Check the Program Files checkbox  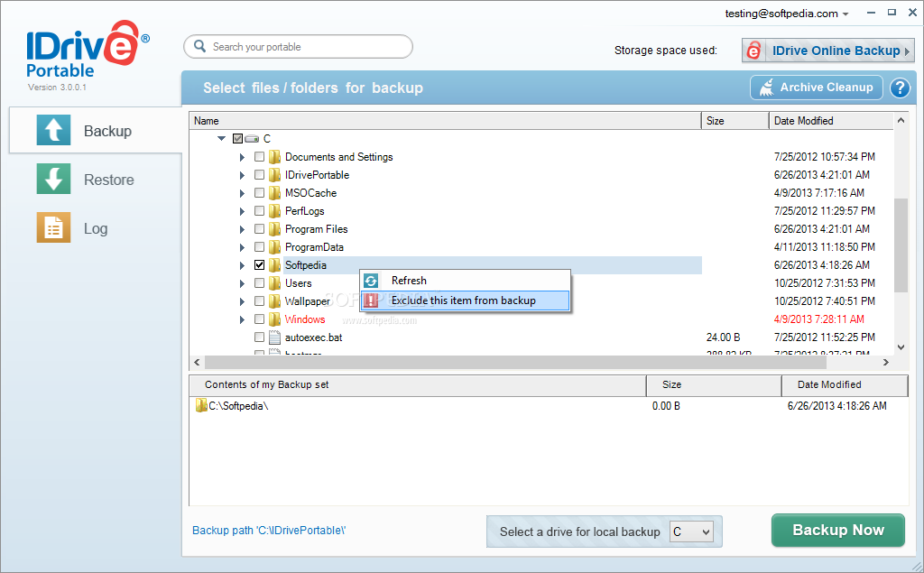click(x=259, y=228)
